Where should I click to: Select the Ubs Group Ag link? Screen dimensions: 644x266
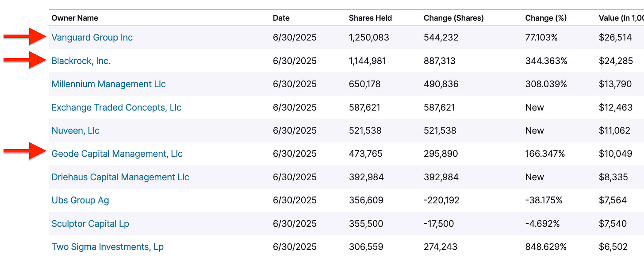pos(80,200)
